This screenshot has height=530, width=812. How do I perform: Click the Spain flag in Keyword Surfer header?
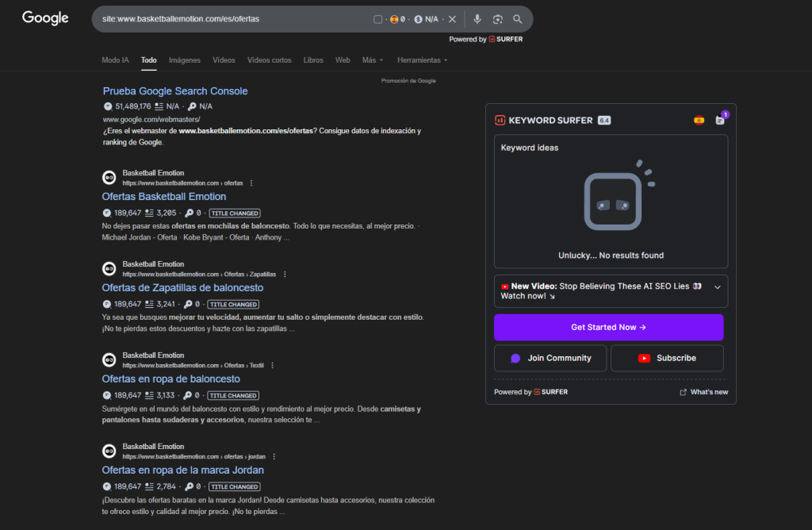point(699,121)
